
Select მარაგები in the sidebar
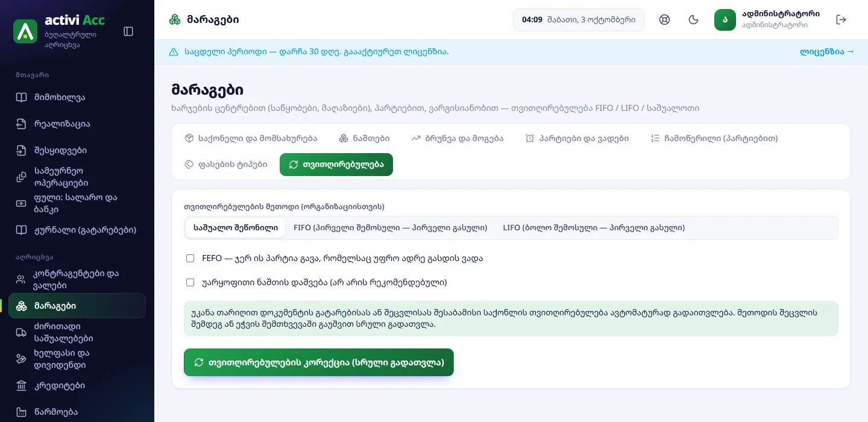tap(77, 306)
